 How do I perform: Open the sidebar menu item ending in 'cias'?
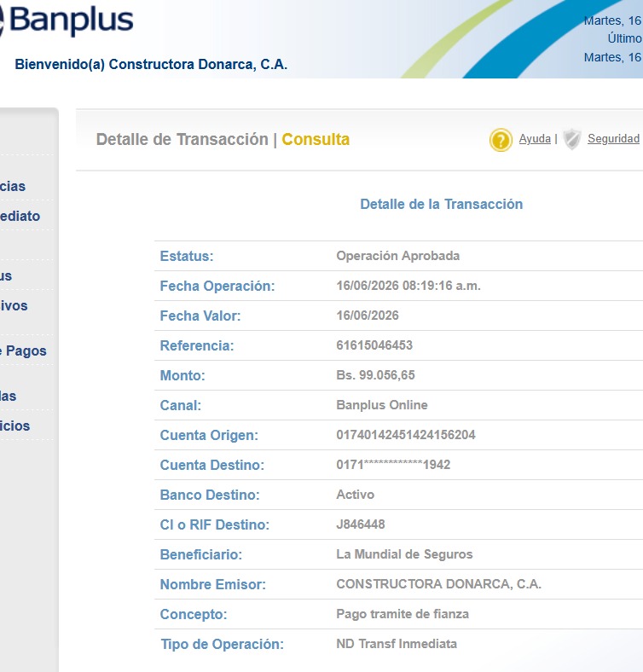[13, 186]
